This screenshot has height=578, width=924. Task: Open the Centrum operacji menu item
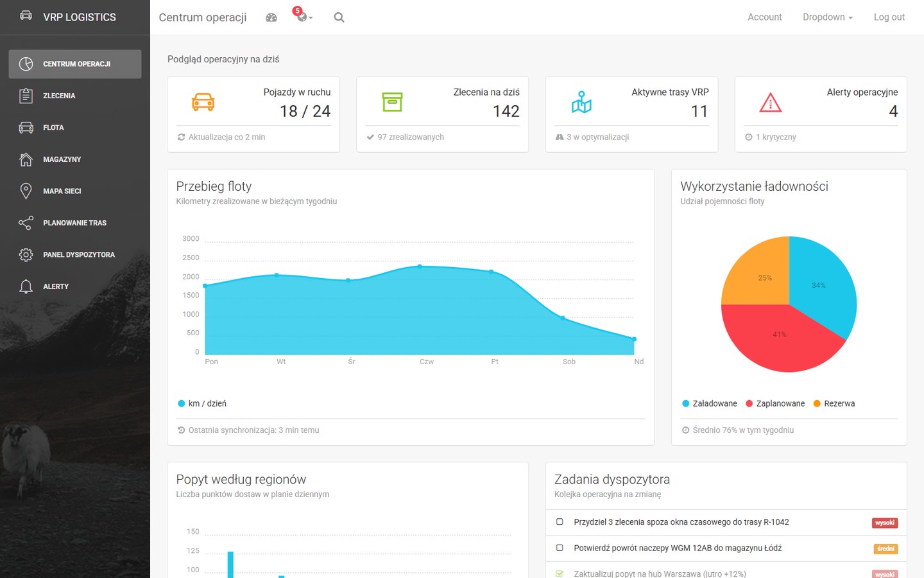[75, 64]
